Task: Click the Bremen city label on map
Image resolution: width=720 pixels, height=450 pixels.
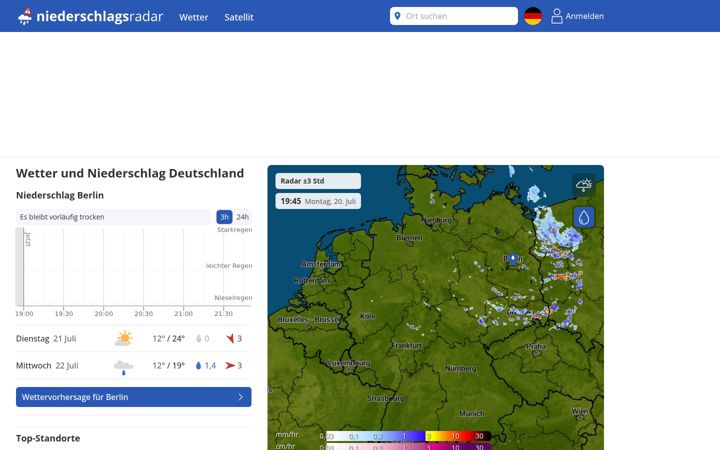Action: 409,238
